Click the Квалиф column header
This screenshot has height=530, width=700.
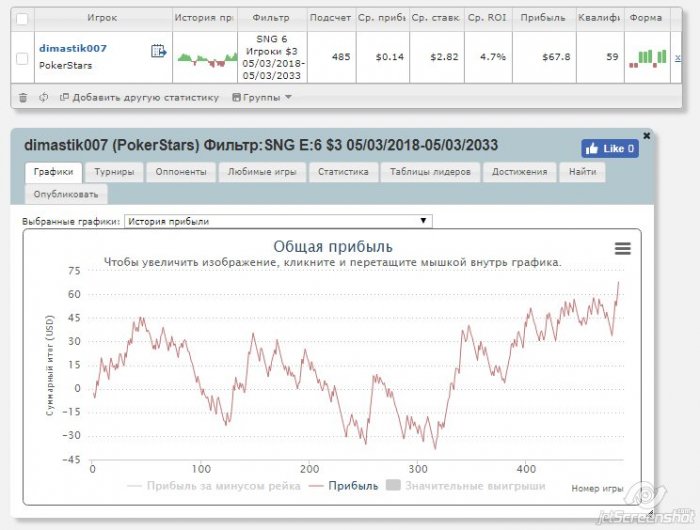[600, 18]
